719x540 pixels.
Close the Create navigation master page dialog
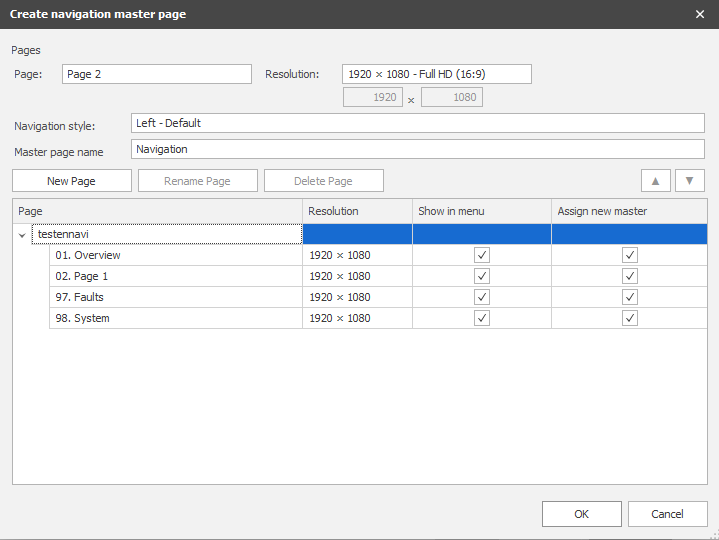pyautogui.click(x=700, y=14)
